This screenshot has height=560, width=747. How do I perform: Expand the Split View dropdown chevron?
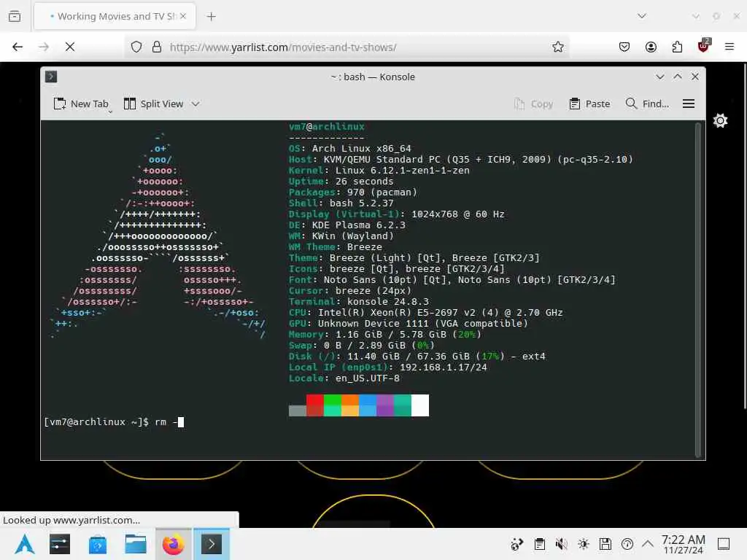click(196, 104)
